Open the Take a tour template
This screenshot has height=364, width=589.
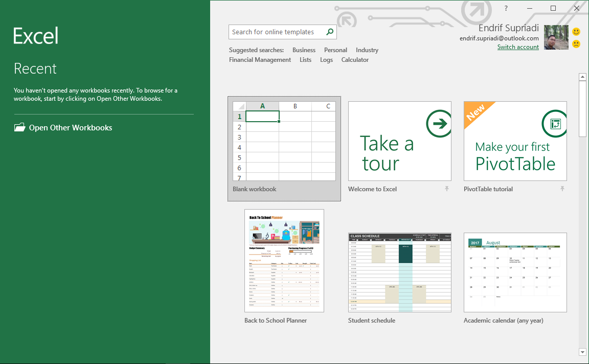tap(400, 141)
